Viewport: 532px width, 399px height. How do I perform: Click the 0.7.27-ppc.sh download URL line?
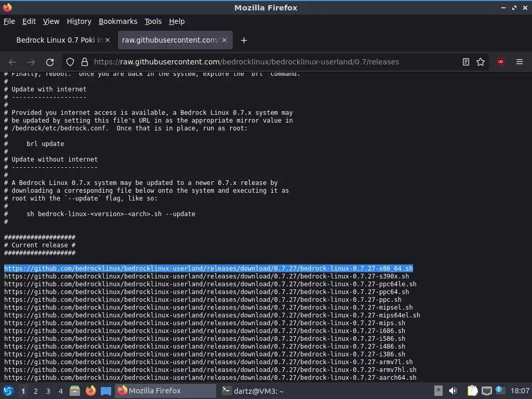[x=203, y=300]
